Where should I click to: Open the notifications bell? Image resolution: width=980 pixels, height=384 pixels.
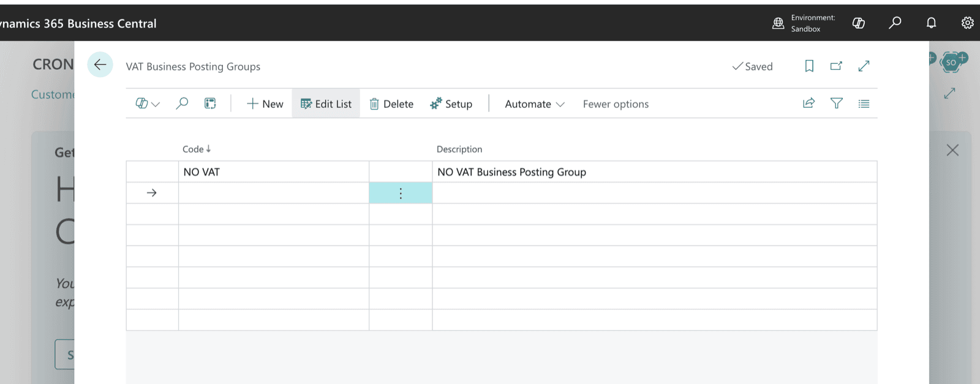[x=931, y=23]
